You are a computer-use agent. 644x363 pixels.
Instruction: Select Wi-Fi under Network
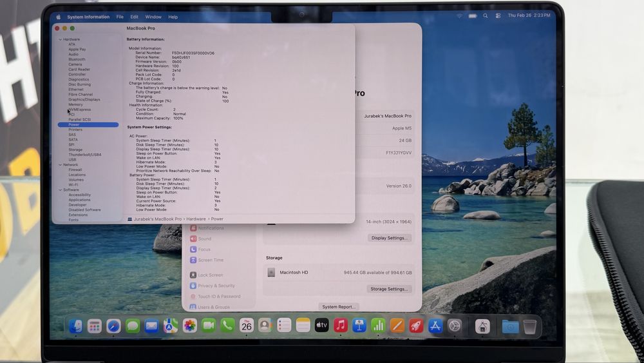tap(73, 184)
